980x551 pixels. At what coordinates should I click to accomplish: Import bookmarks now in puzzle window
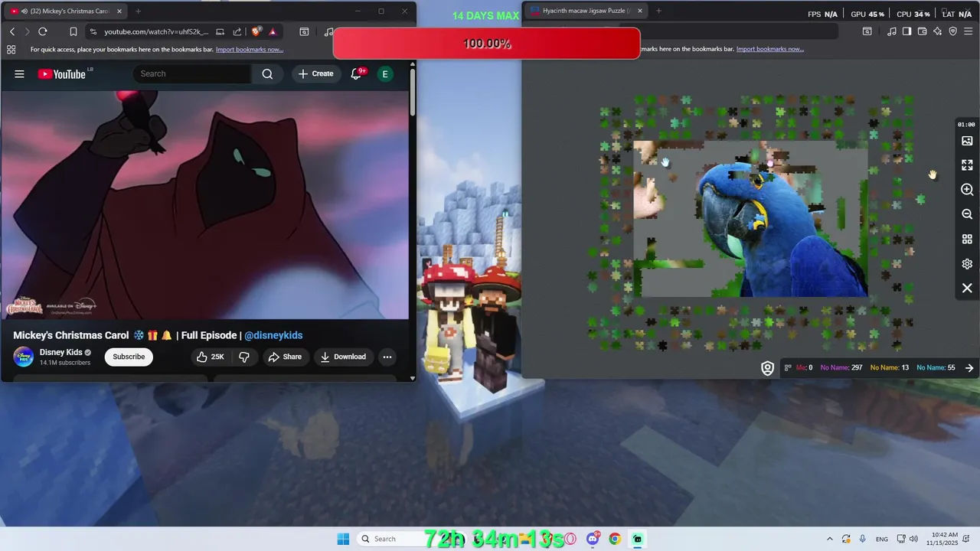(x=770, y=49)
